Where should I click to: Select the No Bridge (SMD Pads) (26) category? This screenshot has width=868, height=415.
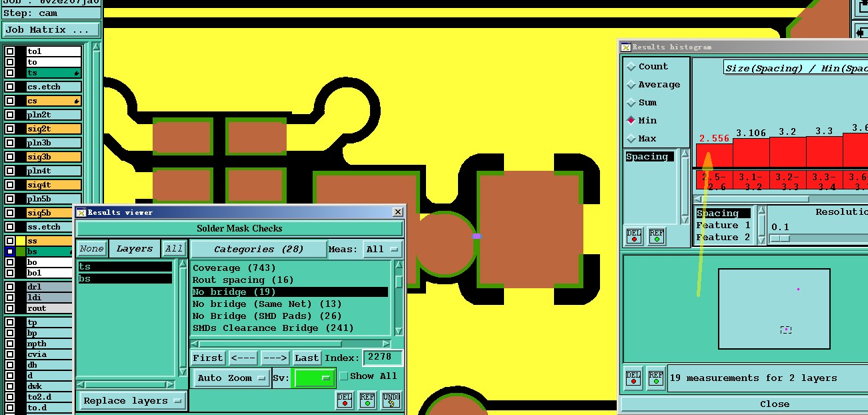290,316
